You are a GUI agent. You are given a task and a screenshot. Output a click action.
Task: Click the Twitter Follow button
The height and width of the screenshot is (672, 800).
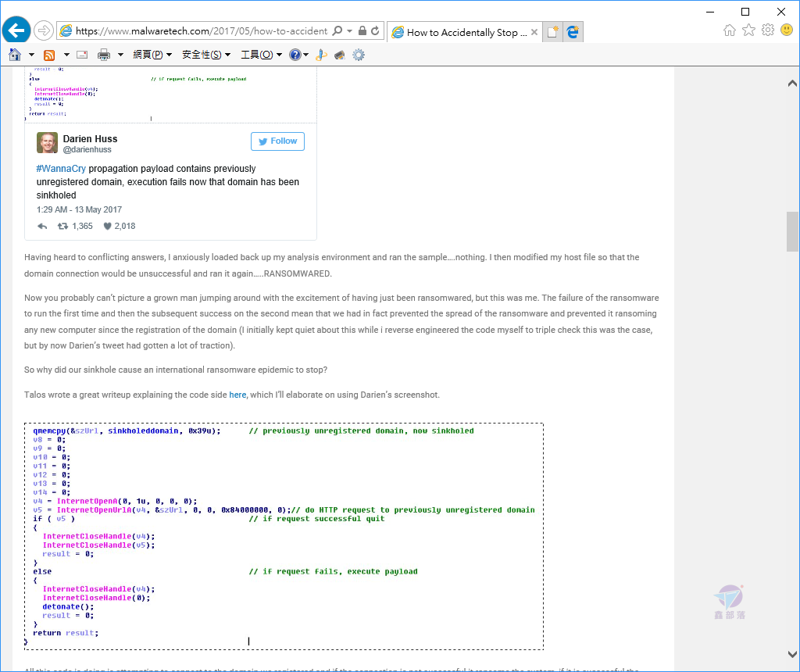(277, 141)
